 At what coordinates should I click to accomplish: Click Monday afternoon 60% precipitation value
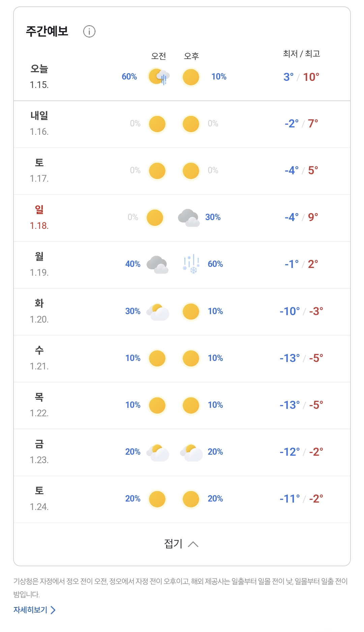click(215, 264)
